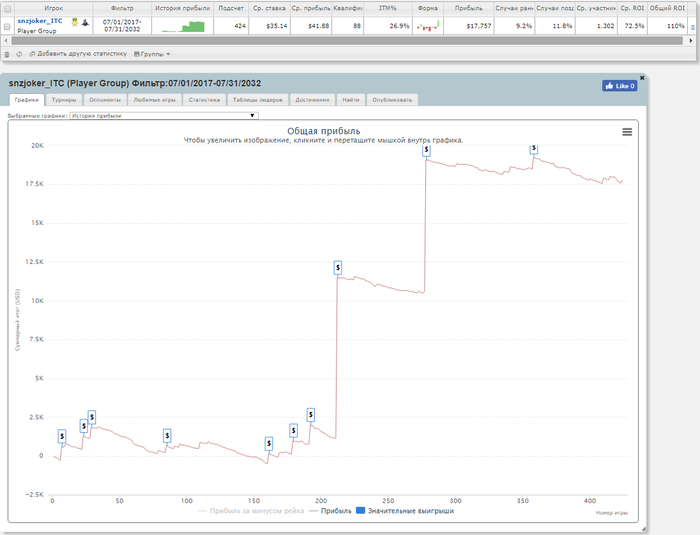Switch to the 'Достижения' tab
This screenshot has width=700, height=535.
312,100
